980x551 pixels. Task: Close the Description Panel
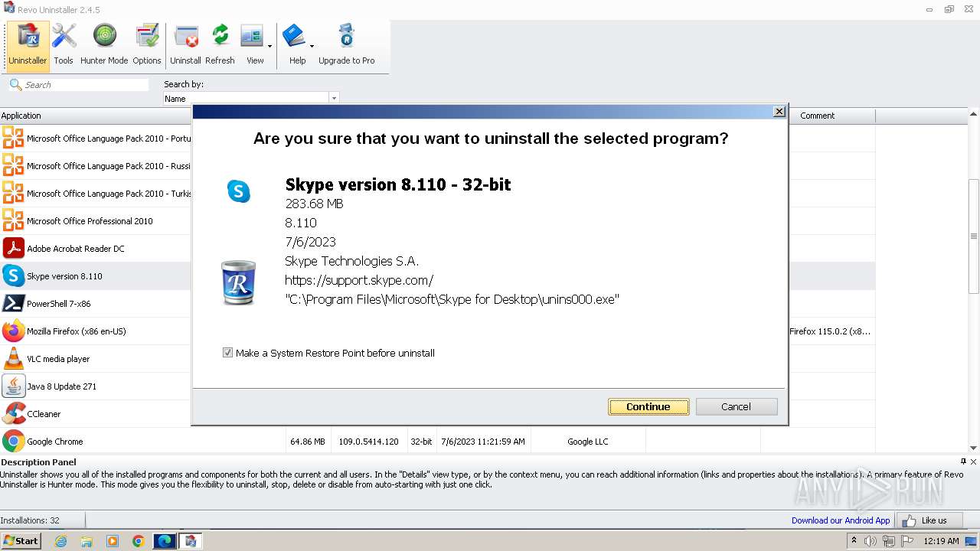[974, 461]
